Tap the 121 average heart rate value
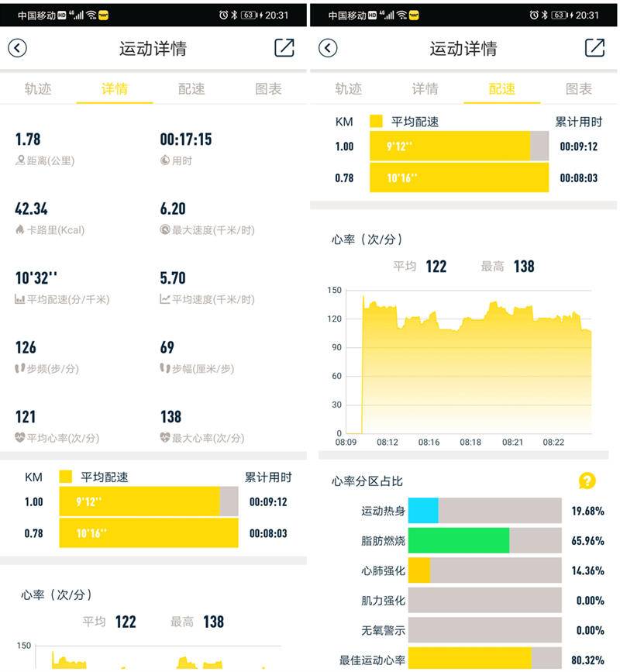 26,416
